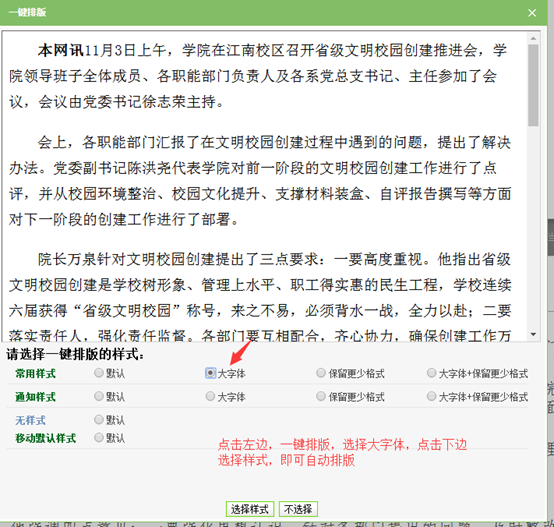Click the 不选择 button
Image resolution: width=554 pixels, height=527 pixels.
click(298, 509)
